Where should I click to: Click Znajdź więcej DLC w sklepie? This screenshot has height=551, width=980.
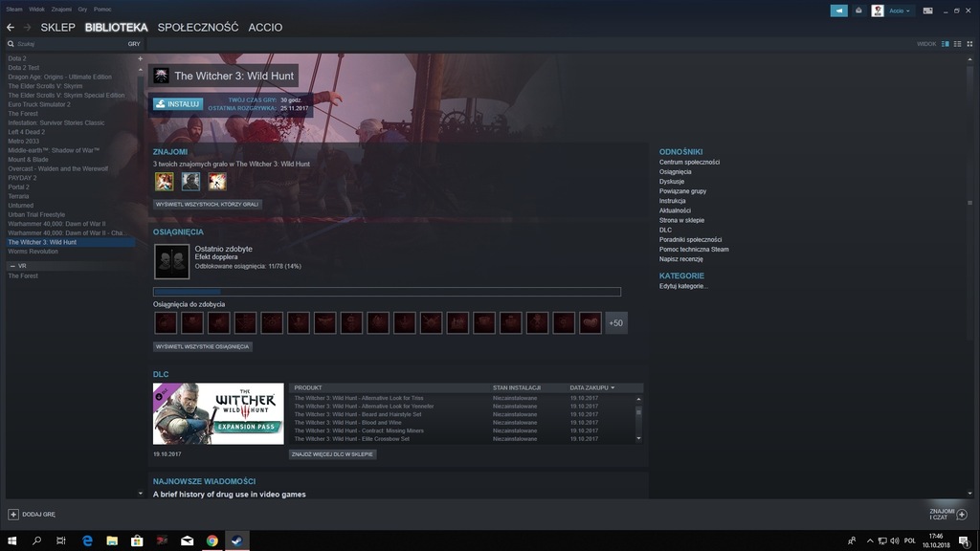click(x=332, y=454)
